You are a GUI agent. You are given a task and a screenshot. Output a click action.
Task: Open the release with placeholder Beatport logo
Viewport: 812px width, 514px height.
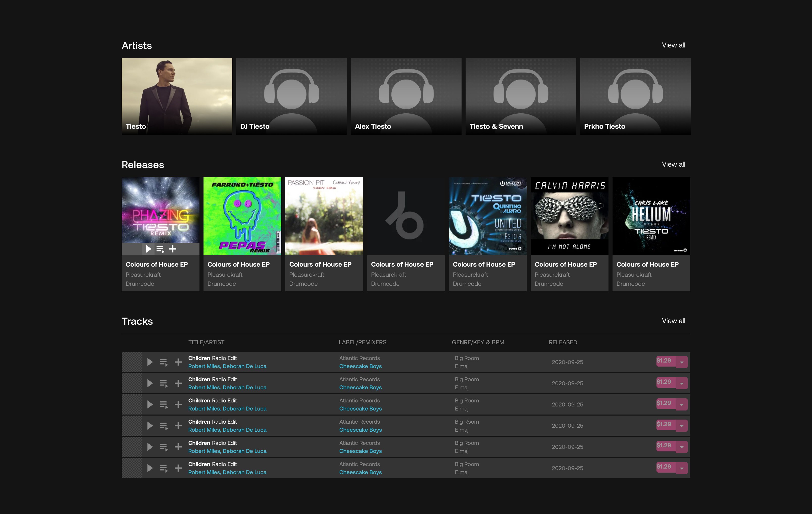pos(406,216)
